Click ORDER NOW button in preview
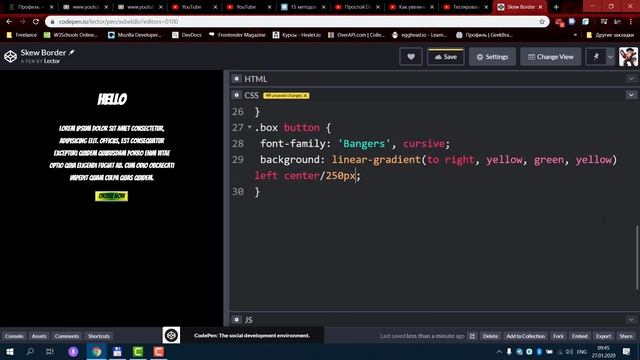Viewport: 640px width, 360px height. pos(111,196)
